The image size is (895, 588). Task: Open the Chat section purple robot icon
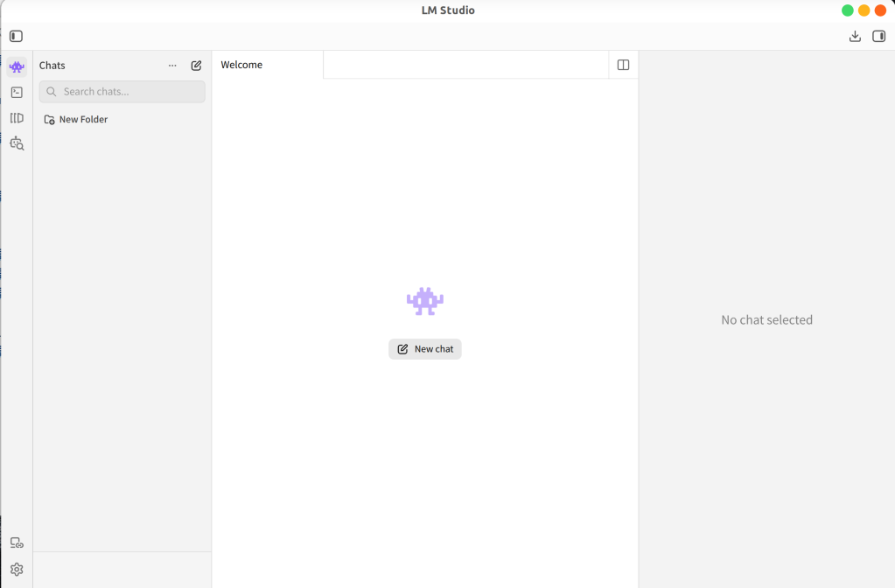click(x=17, y=66)
